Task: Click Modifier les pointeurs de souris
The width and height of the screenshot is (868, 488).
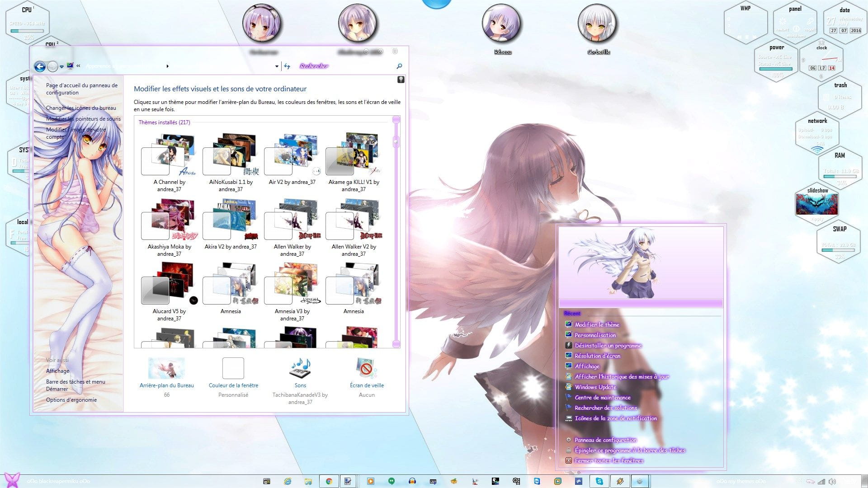Action: (x=83, y=119)
